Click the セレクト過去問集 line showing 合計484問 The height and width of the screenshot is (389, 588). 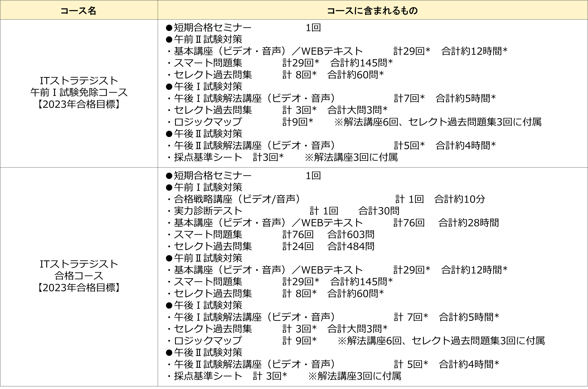click(x=213, y=246)
